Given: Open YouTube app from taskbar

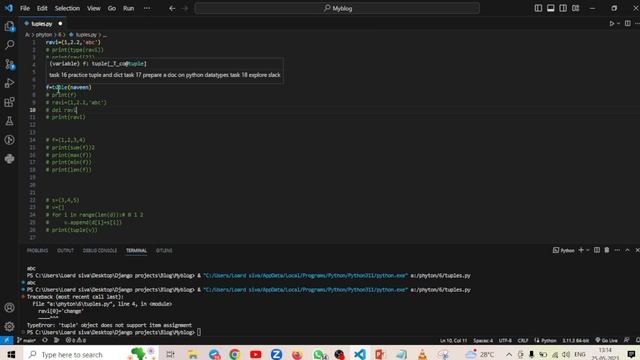Looking at the screenshot, I should tap(256, 354).
